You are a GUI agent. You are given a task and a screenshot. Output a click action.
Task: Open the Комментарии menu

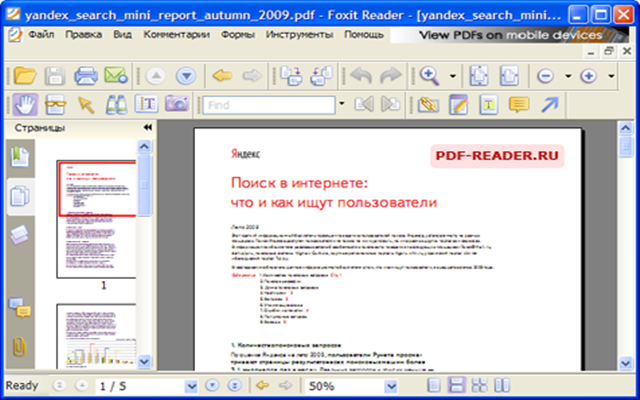click(176, 35)
